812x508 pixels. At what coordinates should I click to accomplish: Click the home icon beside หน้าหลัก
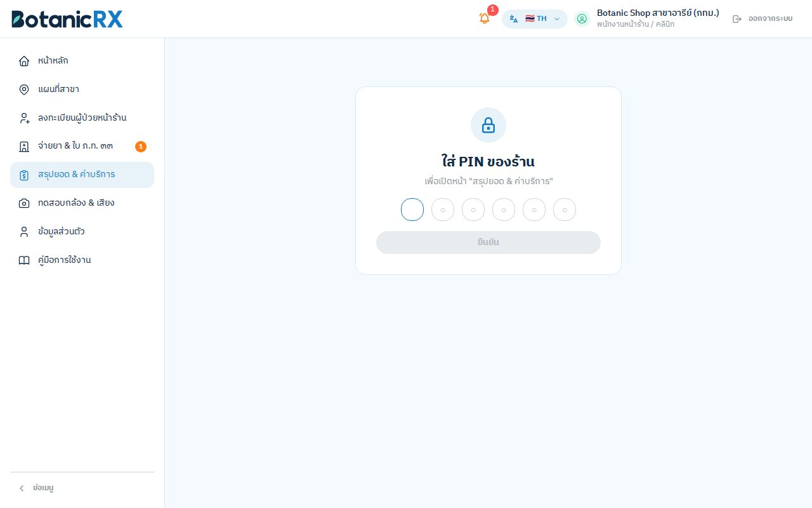click(24, 61)
